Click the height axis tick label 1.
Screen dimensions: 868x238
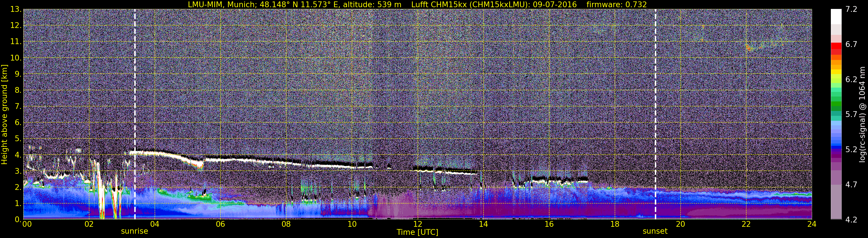coord(18,203)
